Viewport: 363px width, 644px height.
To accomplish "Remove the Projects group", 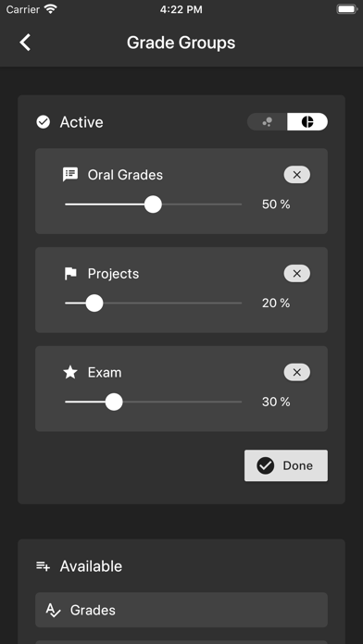I will 297,274.
